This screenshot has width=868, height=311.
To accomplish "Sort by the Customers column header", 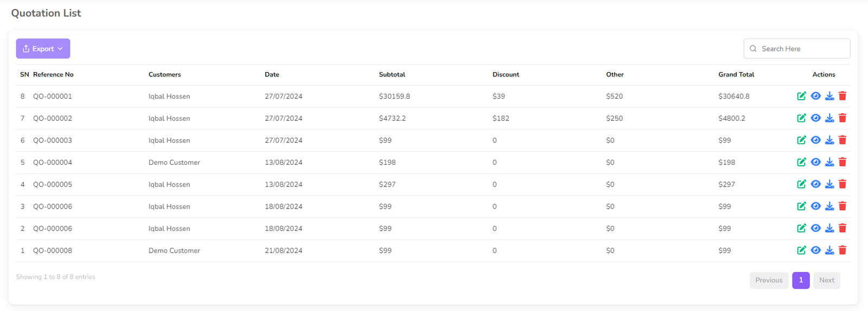I will click(x=164, y=75).
